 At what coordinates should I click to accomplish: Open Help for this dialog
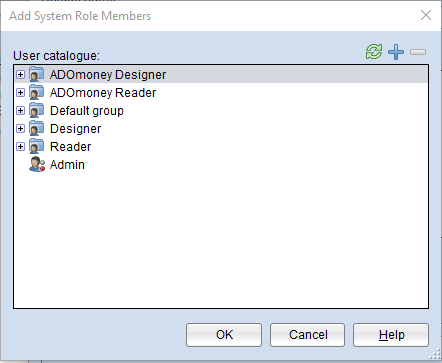[391, 335]
